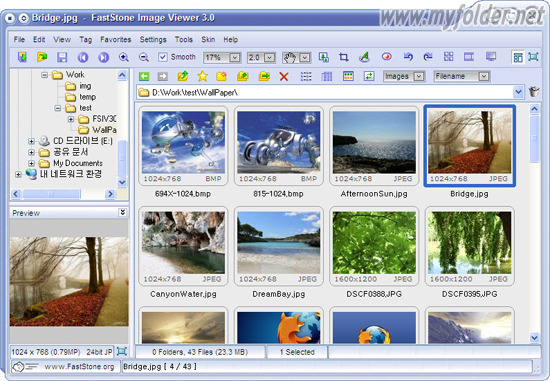Expand the My Documents node
550x381 pixels.
[31, 163]
